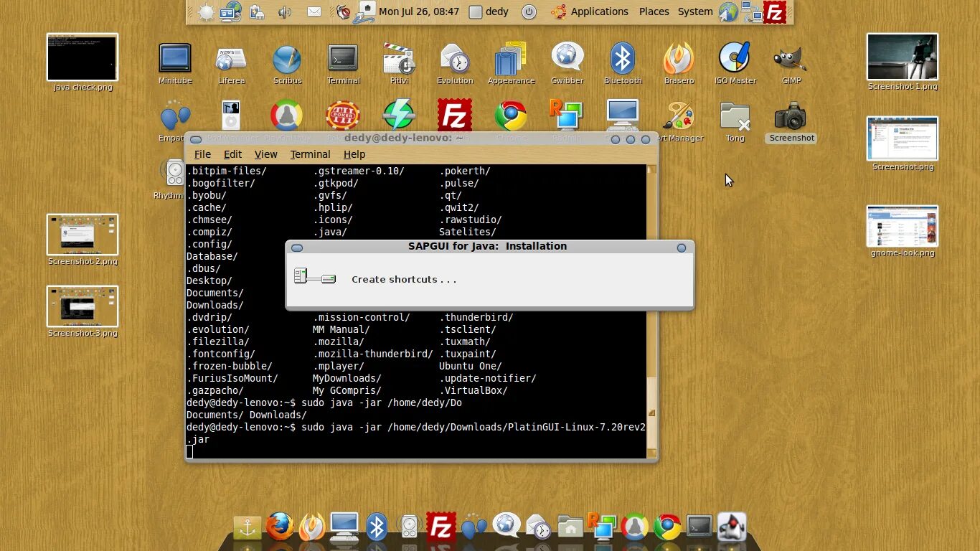This screenshot has height=551, width=980.
Task: Click the terminal icon in the dock
Action: 699,527
